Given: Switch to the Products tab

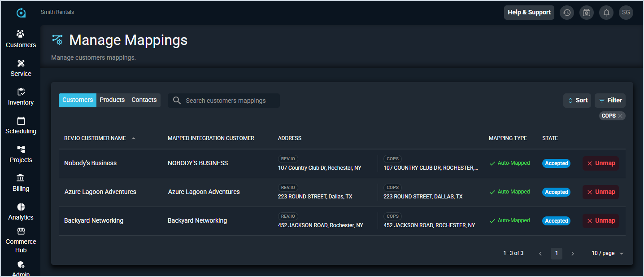Looking at the screenshot, I should coord(112,100).
